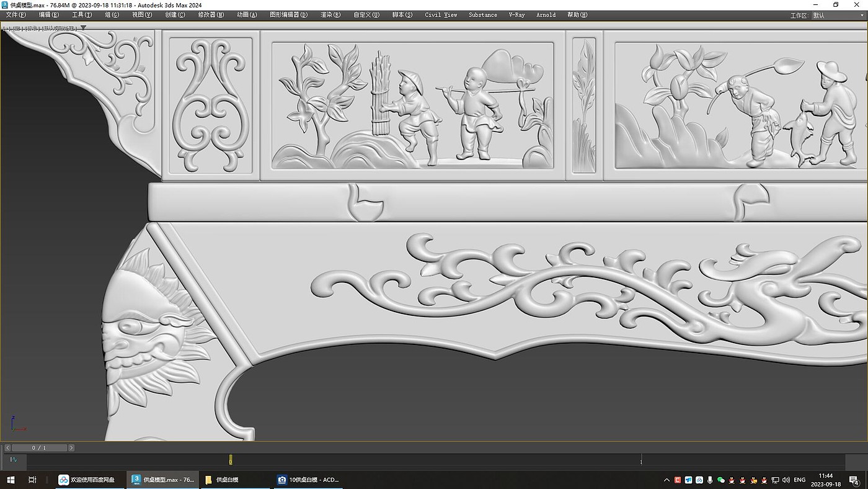The width and height of the screenshot is (868, 489).
Task: Open Windows Task View
Action: 32,480
